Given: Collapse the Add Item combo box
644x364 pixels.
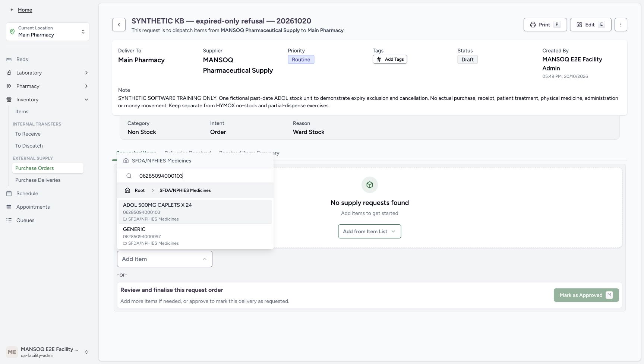Looking at the screenshot, I should click(x=165, y=259).
